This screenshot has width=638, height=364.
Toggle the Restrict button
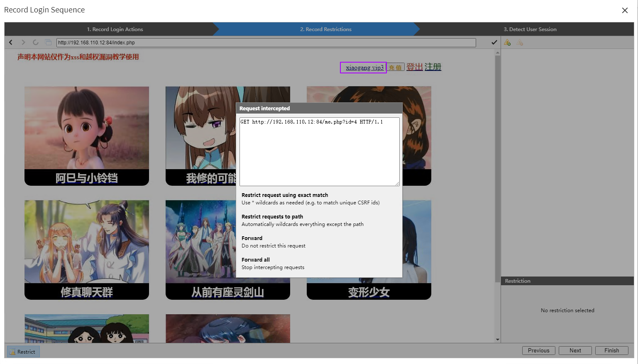pyautogui.click(x=23, y=352)
